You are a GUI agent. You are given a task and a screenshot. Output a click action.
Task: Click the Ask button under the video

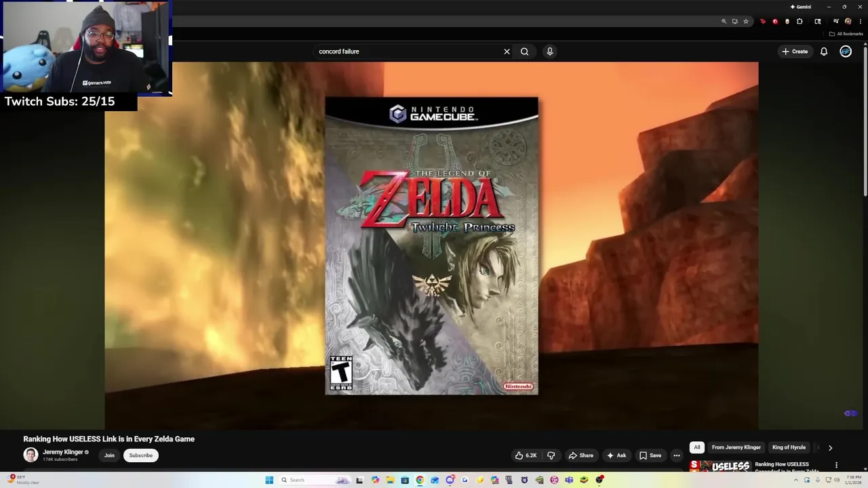[616, 455]
